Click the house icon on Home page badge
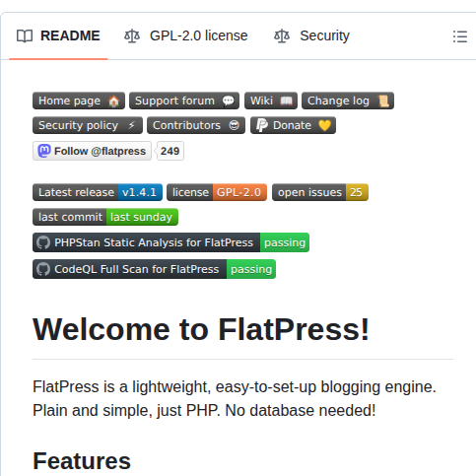Image resolution: width=476 pixels, height=476 pixels. (x=114, y=101)
